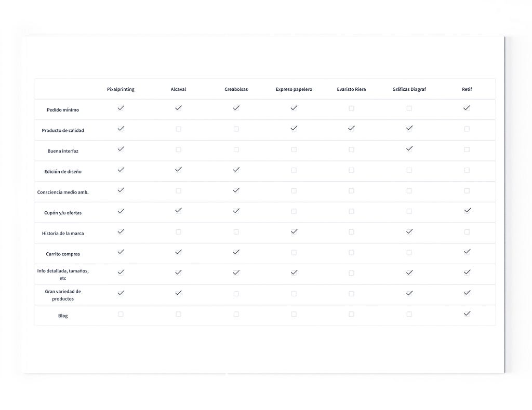Select the Creabolsas column header

tap(236, 89)
